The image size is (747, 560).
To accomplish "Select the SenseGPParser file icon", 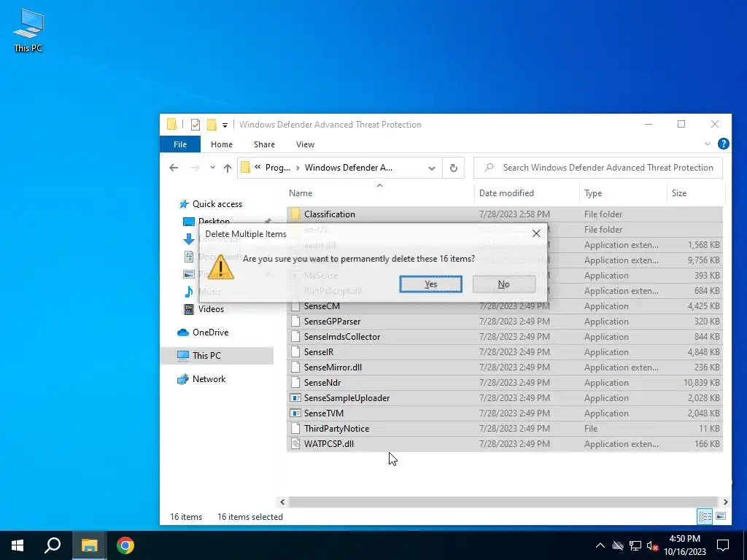I will click(295, 322).
